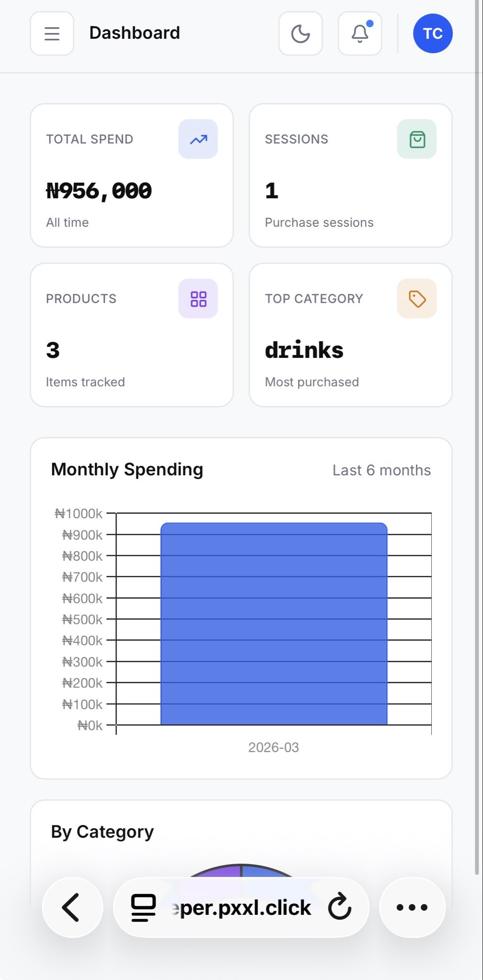Click the By Category pie chart
The width and height of the screenshot is (483, 980).
(x=241, y=870)
